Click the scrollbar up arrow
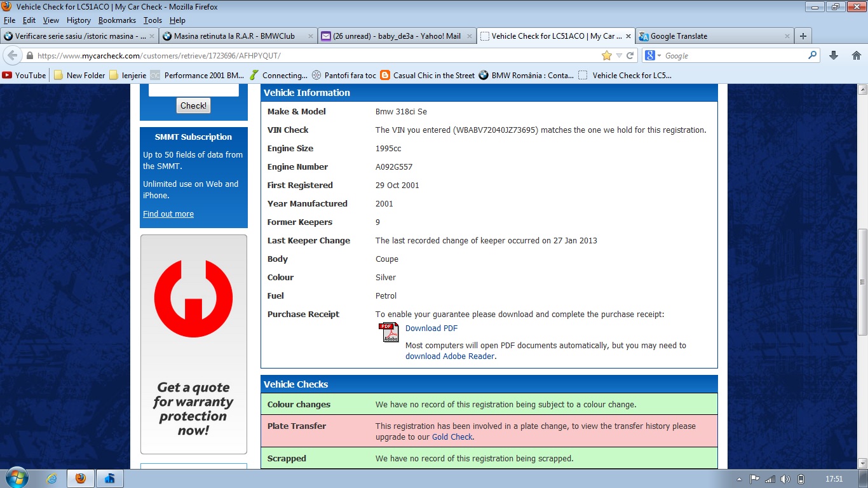The width and height of the screenshot is (868, 488). 862,90
